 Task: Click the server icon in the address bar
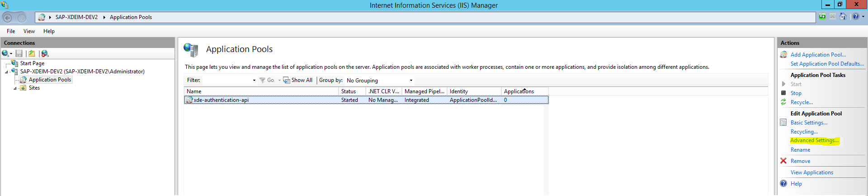[x=42, y=17]
